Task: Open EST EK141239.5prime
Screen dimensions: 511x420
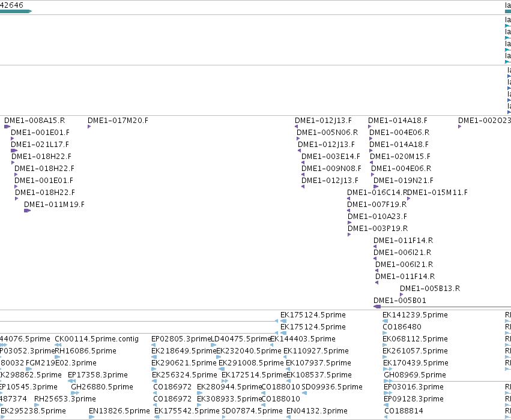Action: tap(415, 315)
